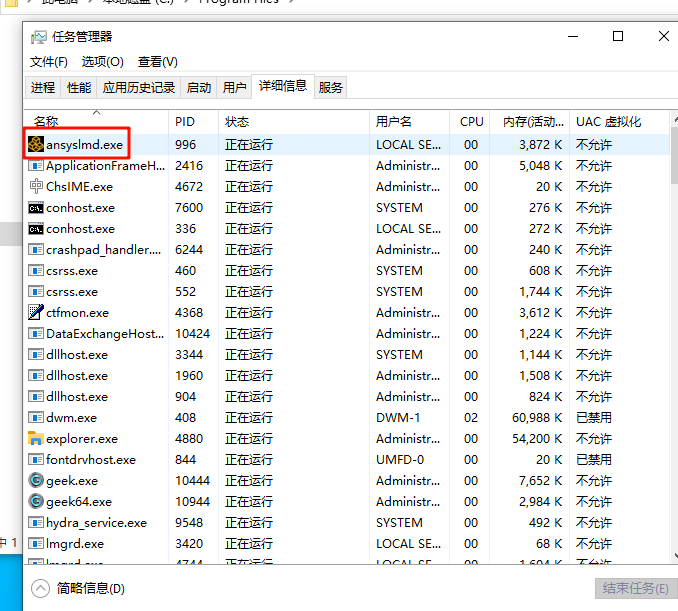Click the conhost.exe icon with PID 336
This screenshot has height=611, width=678.
coord(36,229)
